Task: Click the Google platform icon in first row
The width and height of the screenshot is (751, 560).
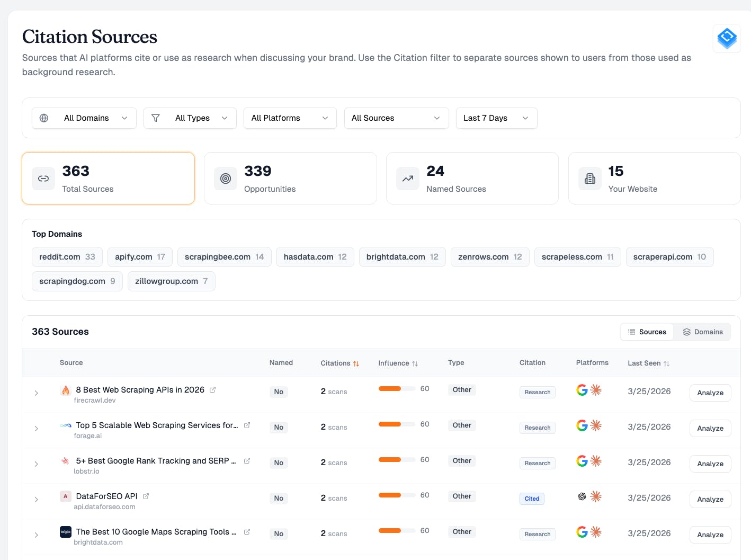Action: click(x=582, y=390)
